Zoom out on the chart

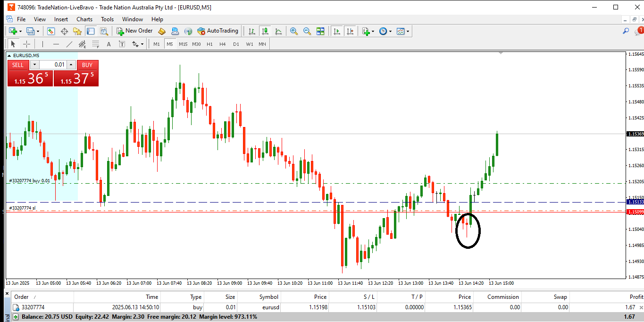coord(307,31)
